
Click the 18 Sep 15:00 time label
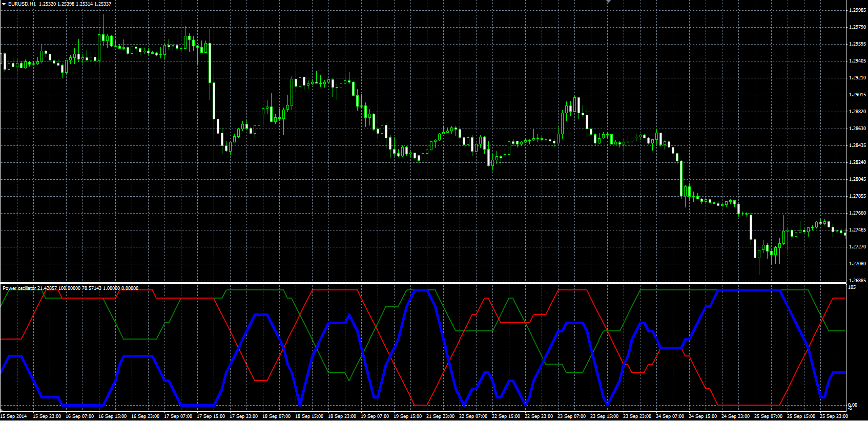click(x=309, y=416)
